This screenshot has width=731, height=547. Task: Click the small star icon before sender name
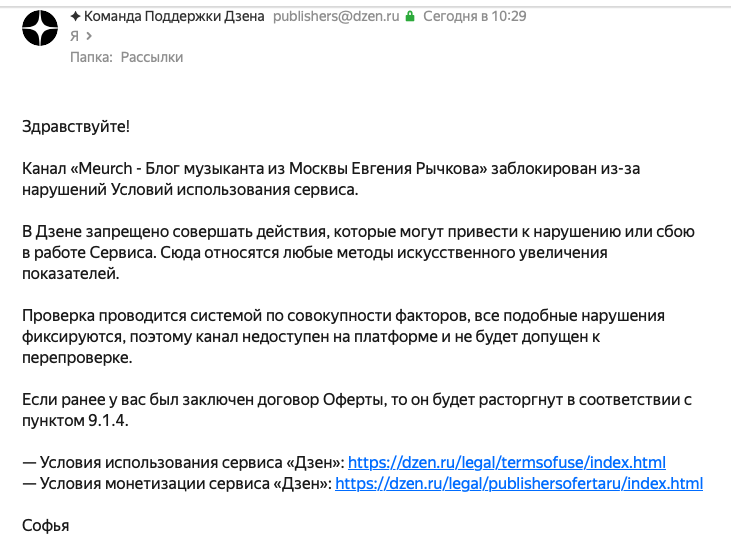(x=75, y=16)
